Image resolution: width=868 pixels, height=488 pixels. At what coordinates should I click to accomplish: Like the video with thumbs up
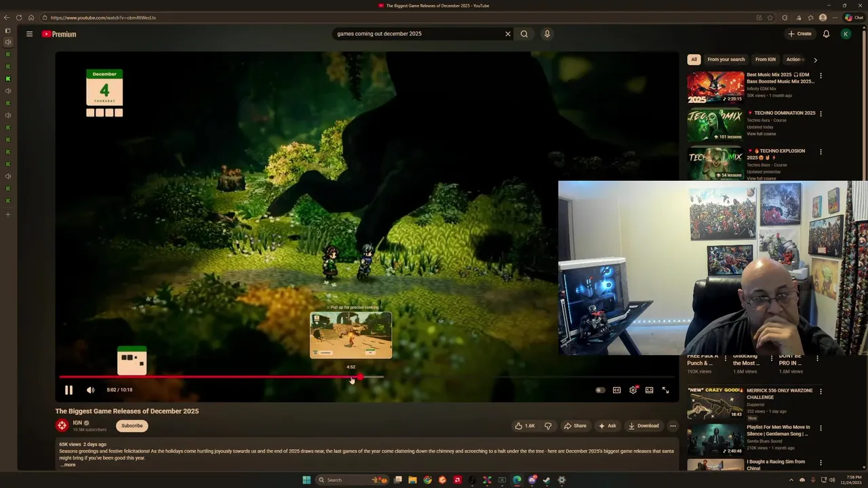pos(525,426)
